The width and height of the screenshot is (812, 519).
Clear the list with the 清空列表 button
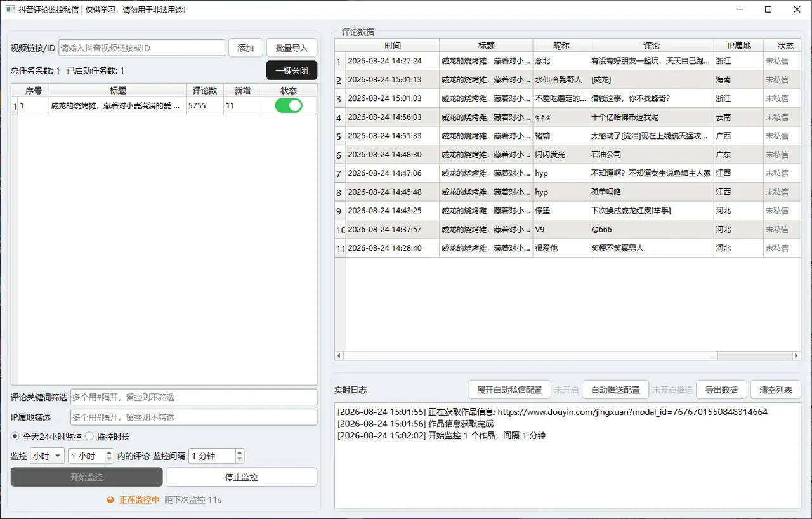(776, 390)
